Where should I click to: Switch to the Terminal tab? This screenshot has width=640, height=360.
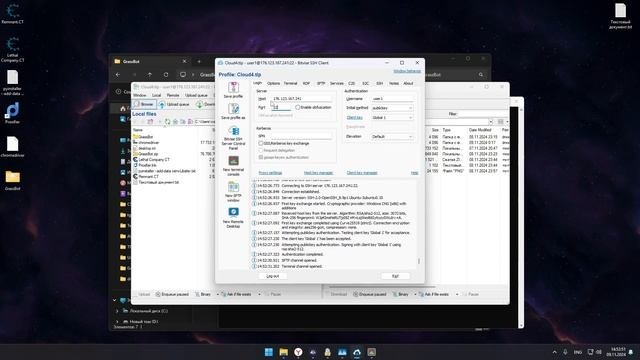pos(290,83)
